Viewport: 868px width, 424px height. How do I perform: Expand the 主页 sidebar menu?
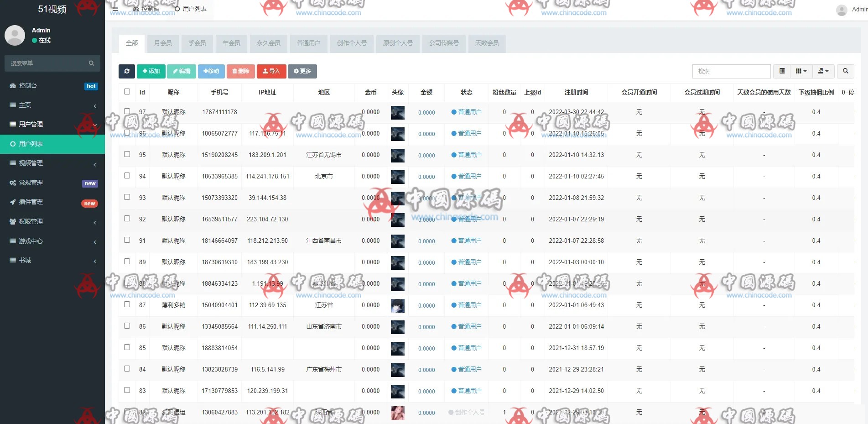[52, 105]
